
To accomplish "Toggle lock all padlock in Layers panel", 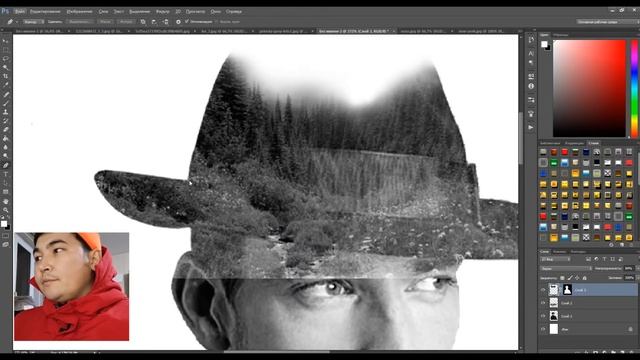I will (x=584, y=278).
